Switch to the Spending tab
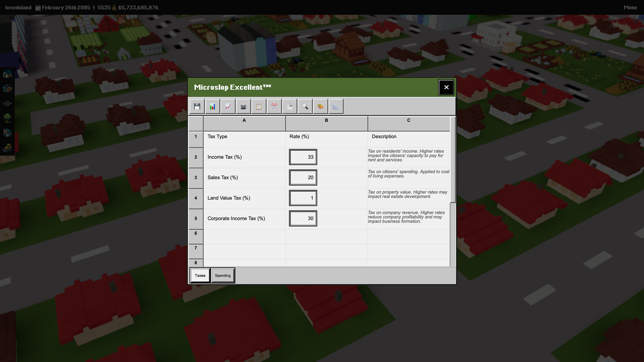Image resolution: width=644 pixels, height=362 pixels. [x=223, y=275]
